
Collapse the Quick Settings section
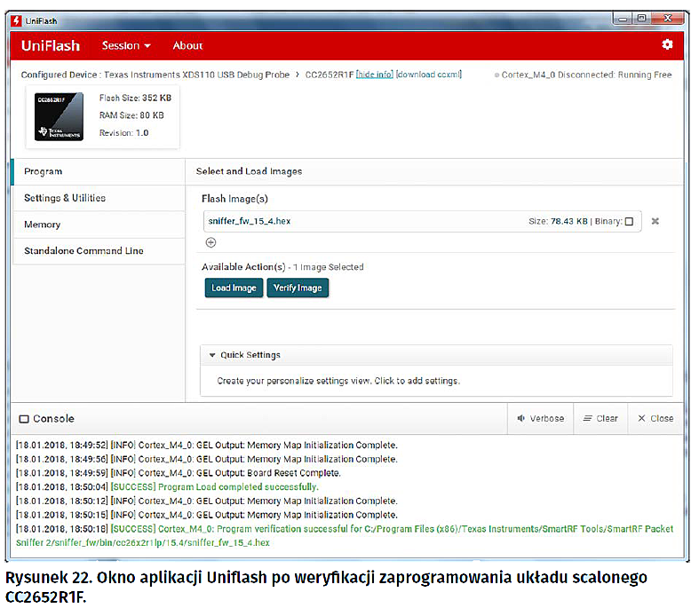pyautogui.click(x=212, y=355)
